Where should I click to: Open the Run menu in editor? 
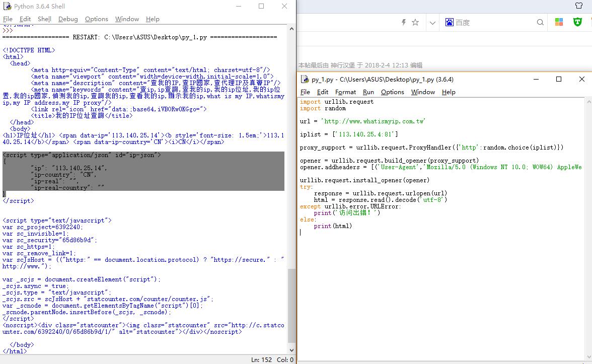point(368,92)
